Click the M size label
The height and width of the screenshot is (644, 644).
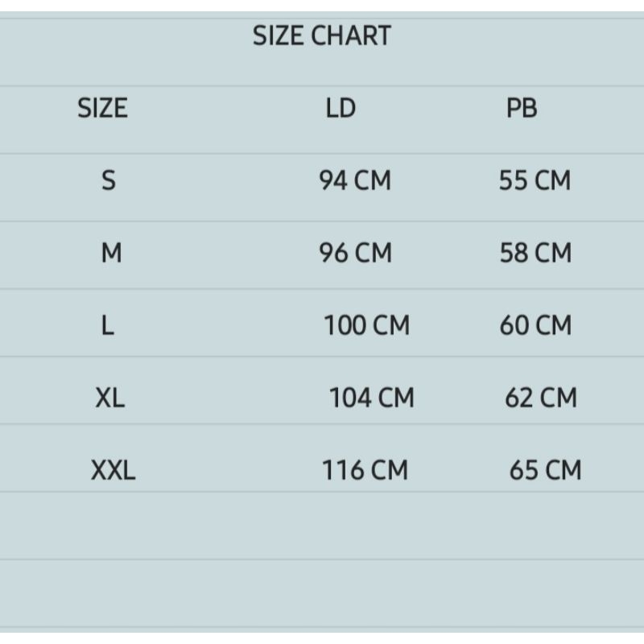(111, 253)
